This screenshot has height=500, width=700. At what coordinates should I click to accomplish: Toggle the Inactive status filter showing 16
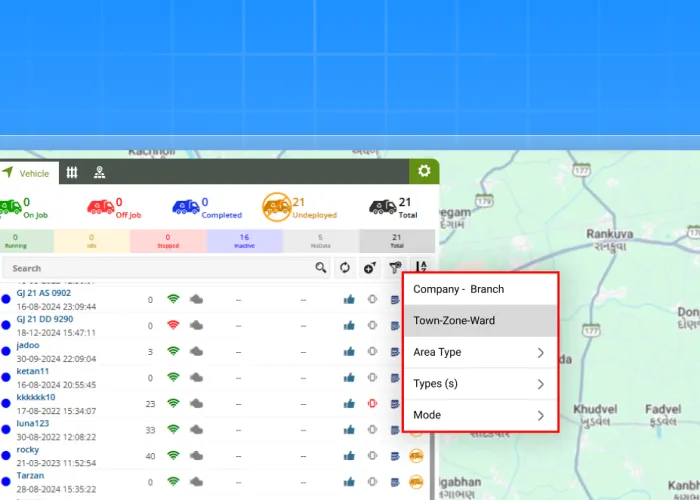tap(244, 240)
